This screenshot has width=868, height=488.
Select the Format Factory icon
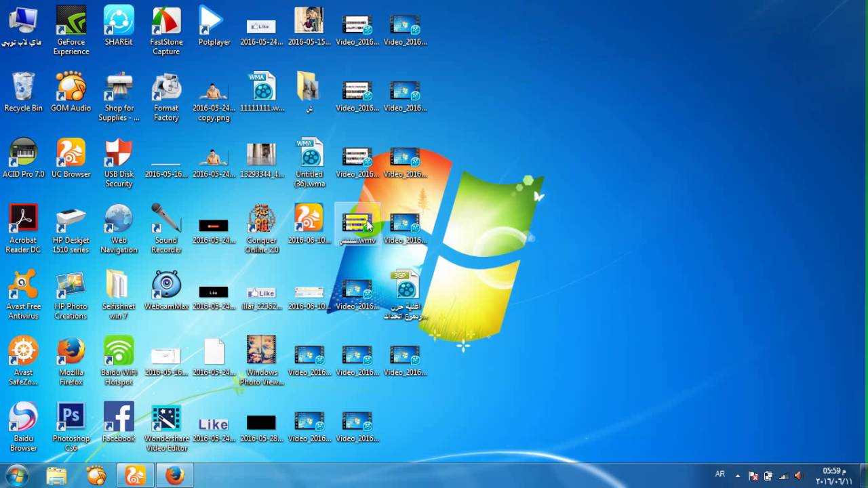click(x=166, y=96)
